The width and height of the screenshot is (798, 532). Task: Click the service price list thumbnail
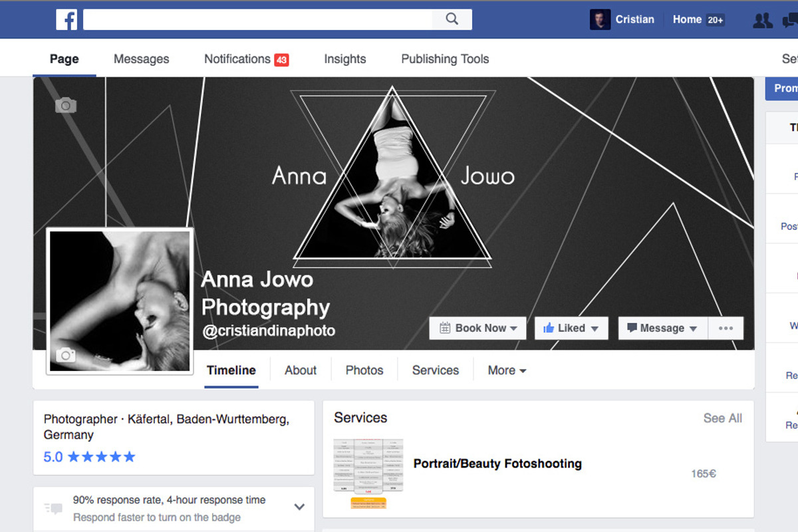click(x=368, y=473)
